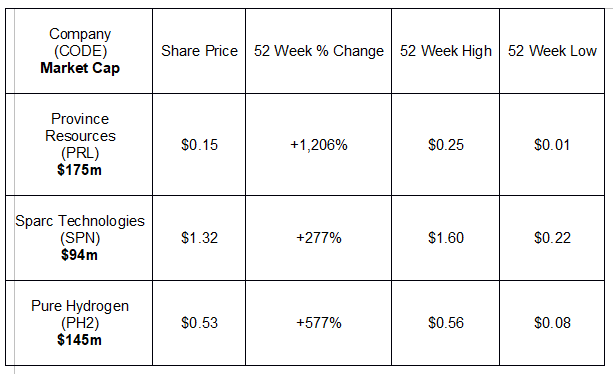The width and height of the screenshot is (613, 374).
Task: Select the Province Resources (PRL) cell
Action: pos(79,144)
